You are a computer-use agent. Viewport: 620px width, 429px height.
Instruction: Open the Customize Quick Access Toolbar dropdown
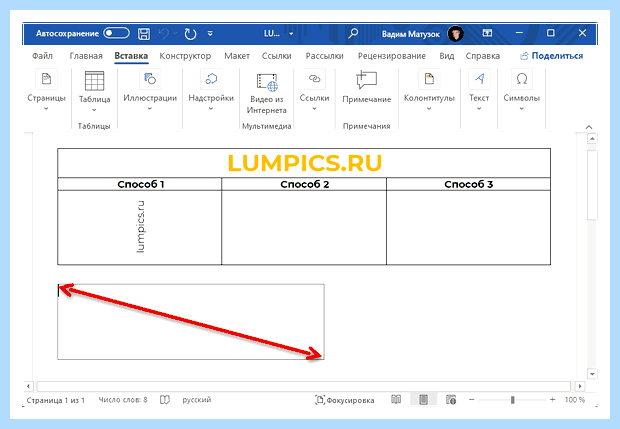[x=210, y=34]
